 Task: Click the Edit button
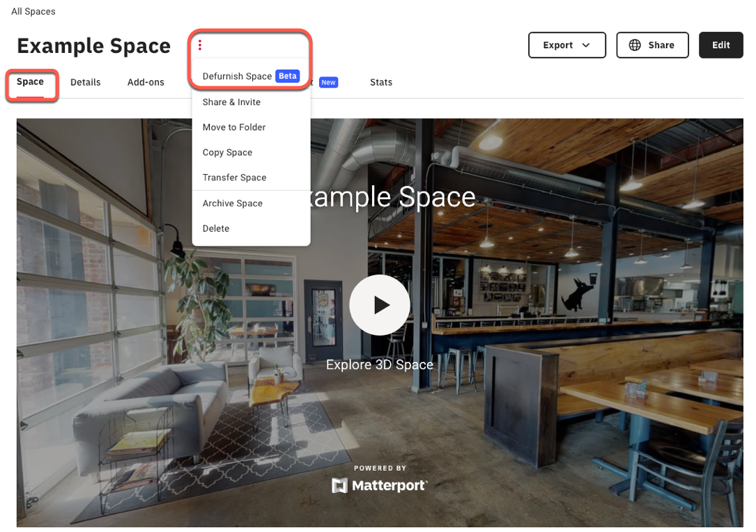point(720,45)
